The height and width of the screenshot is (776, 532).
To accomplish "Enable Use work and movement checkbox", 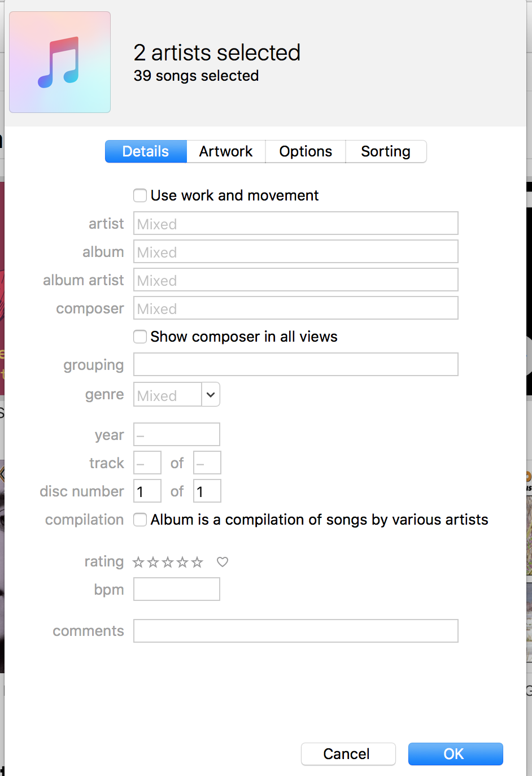I will (140, 195).
